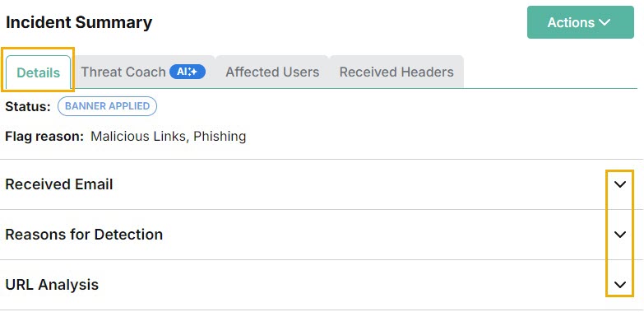The width and height of the screenshot is (644, 312).
Task: Click the Incident Summary heading
Action: click(x=79, y=22)
